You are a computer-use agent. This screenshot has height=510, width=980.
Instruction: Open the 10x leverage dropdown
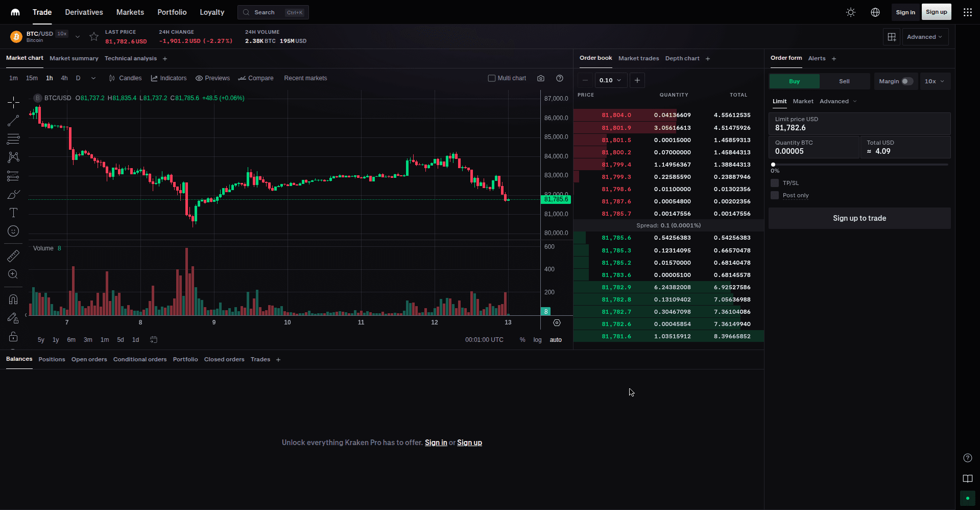tap(935, 81)
